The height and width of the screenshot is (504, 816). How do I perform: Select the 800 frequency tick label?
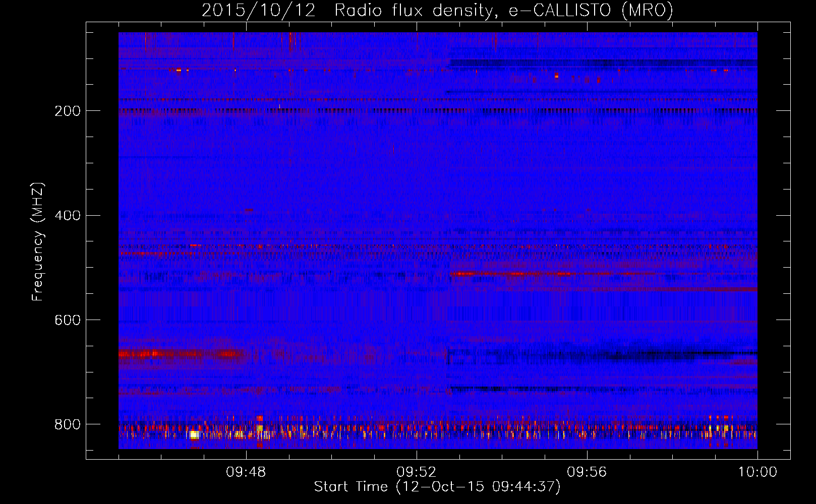click(67, 424)
